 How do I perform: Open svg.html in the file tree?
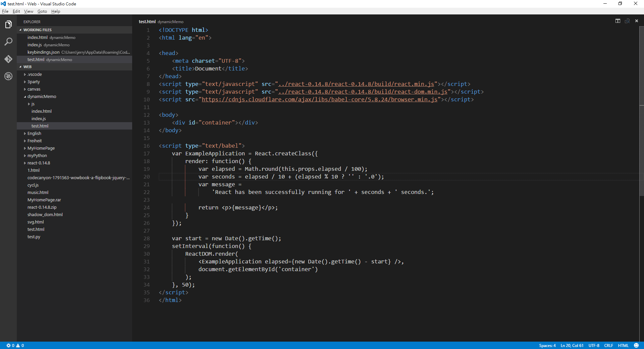pos(74,222)
